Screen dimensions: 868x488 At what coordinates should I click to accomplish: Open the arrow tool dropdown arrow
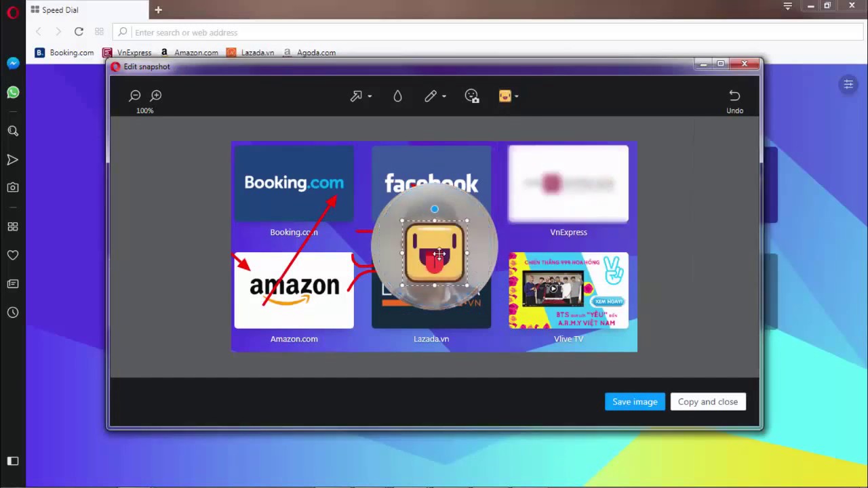[x=370, y=96]
